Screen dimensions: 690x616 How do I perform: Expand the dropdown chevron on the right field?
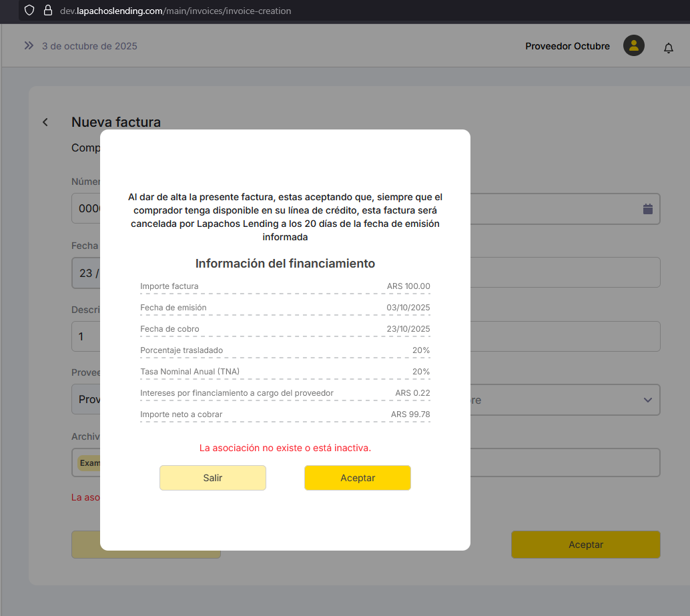point(647,400)
